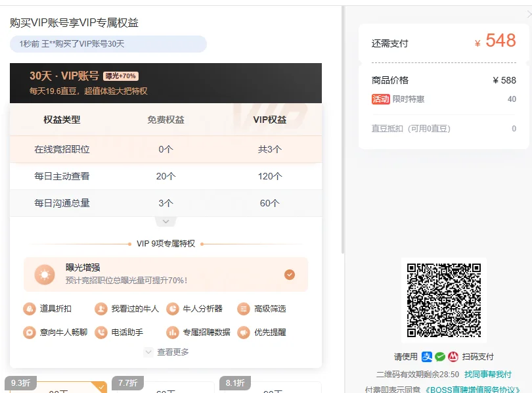Screen dimensions: 532x393
Task: Click the 免费权益 column header
Action: (166, 120)
